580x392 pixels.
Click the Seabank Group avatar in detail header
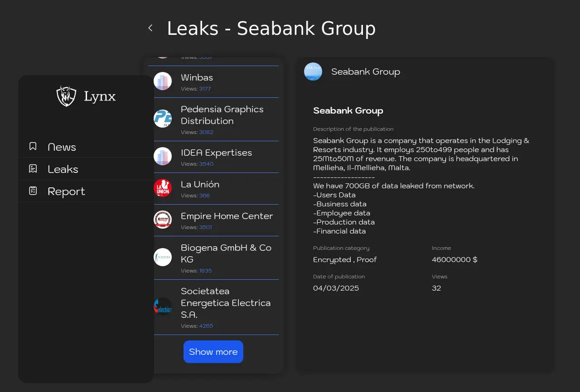click(x=313, y=72)
